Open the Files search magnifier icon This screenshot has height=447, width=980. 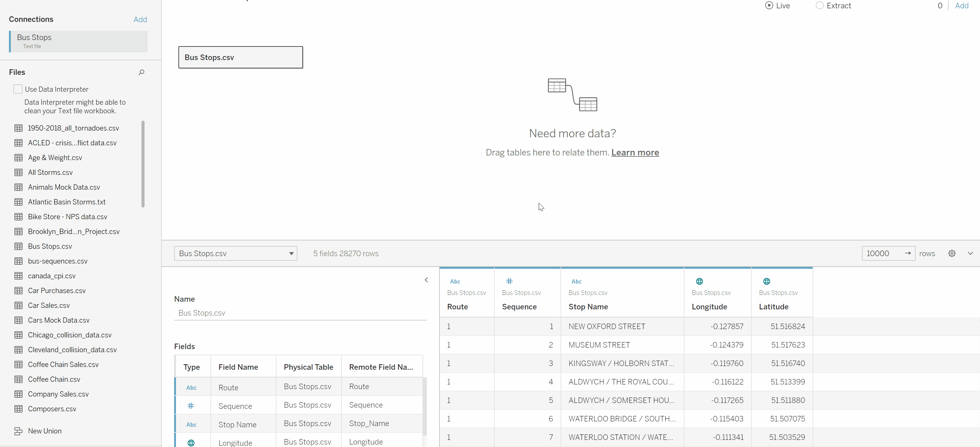[x=141, y=72]
